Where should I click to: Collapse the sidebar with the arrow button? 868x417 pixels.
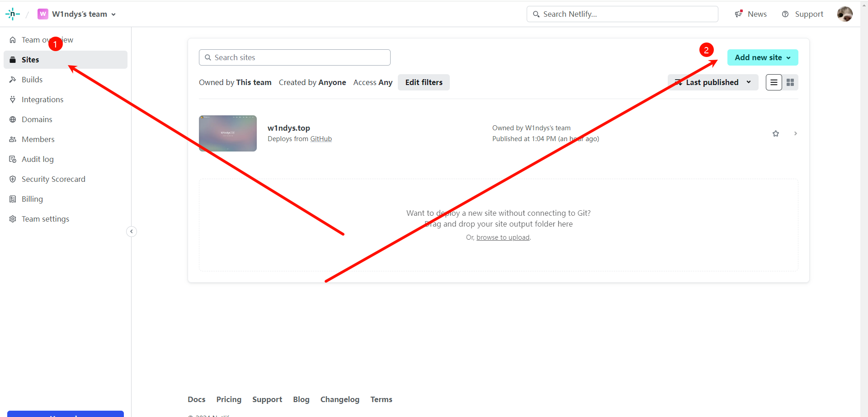132,232
